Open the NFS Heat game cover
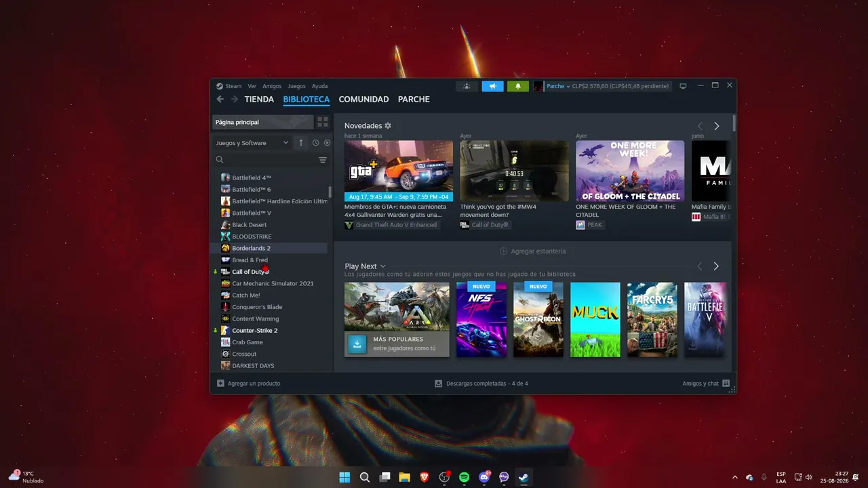Viewport: 868px width, 488px height. tap(481, 319)
